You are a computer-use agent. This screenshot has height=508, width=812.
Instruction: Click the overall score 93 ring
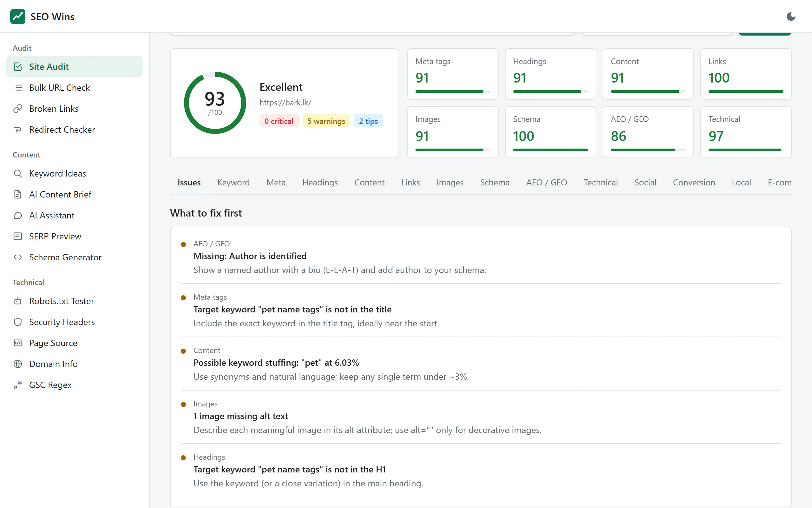(215, 103)
